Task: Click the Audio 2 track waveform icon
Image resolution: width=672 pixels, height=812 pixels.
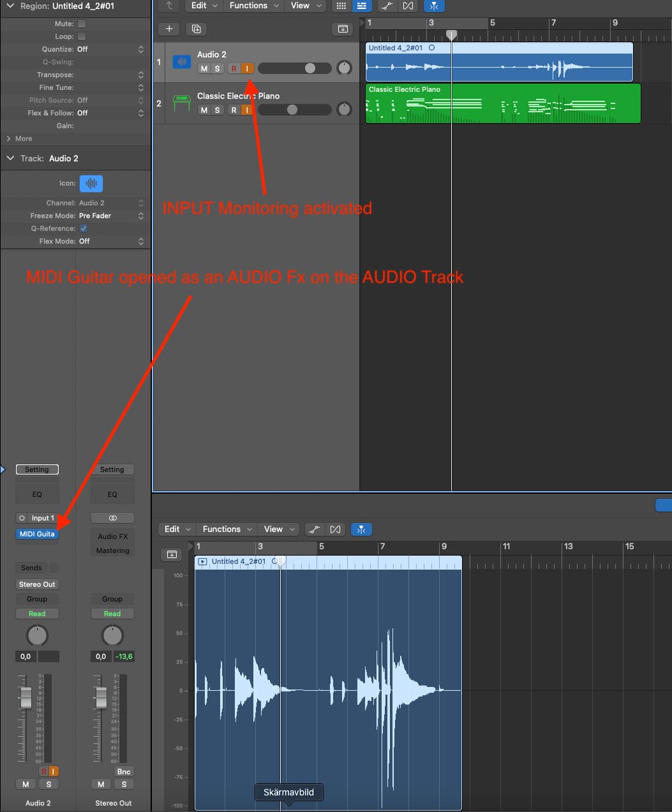Action: pos(182,62)
